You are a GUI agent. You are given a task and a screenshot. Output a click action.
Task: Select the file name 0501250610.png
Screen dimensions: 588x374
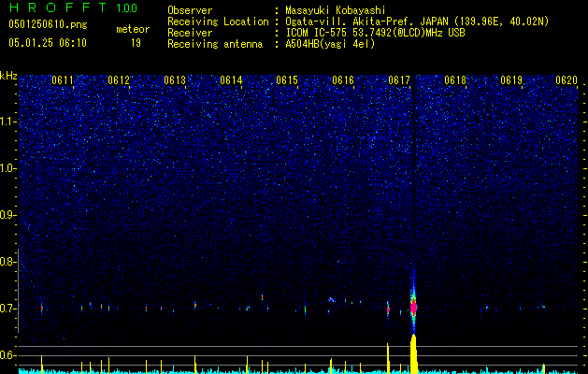pos(48,25)
